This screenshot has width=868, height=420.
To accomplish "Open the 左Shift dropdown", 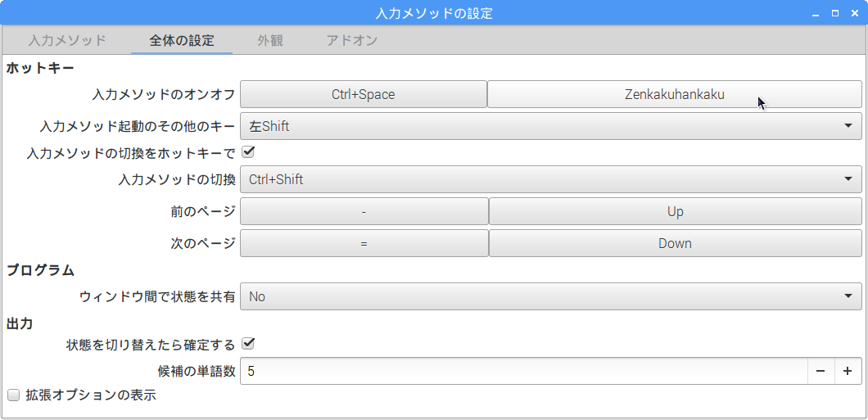I will (x=551, y=126).
